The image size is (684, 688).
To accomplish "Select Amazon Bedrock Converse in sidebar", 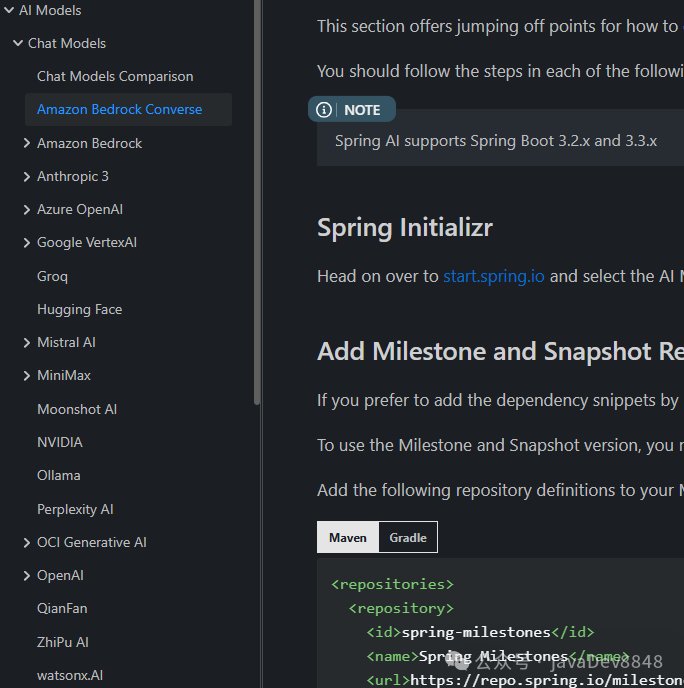I will [119, 109].
